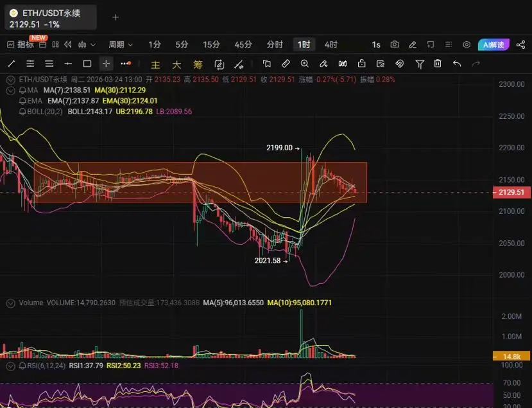Open more drawing tools with dots icon

point(126,64)
